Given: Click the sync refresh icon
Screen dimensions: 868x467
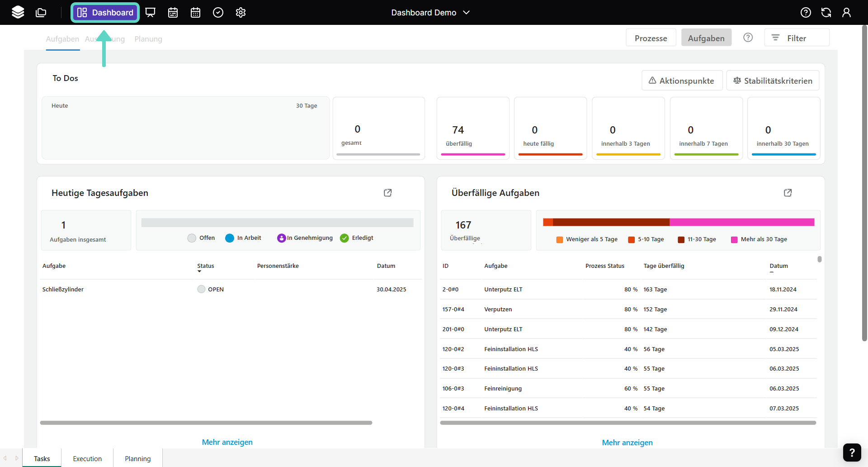Looking at the screenshot, I should click(x=826, y=12).
